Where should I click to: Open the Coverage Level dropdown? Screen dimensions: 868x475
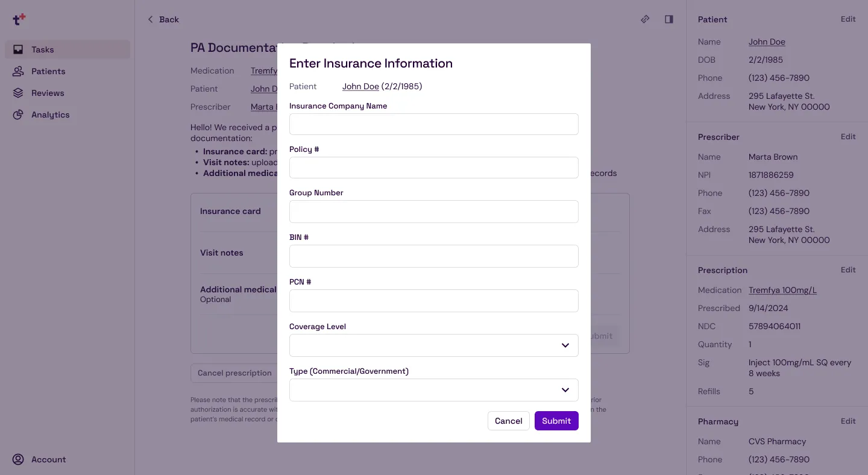(433, 345)
